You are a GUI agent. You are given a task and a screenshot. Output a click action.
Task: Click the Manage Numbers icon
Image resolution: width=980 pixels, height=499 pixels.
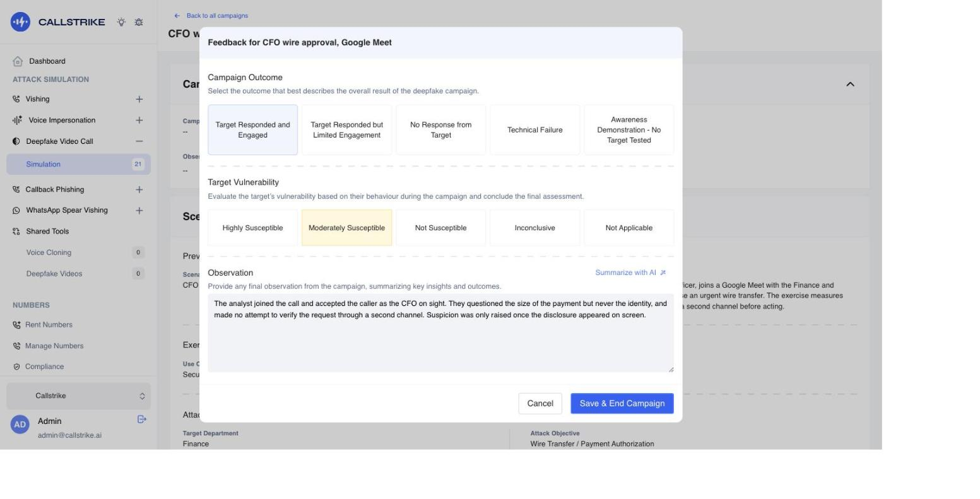tap(16, 346)
